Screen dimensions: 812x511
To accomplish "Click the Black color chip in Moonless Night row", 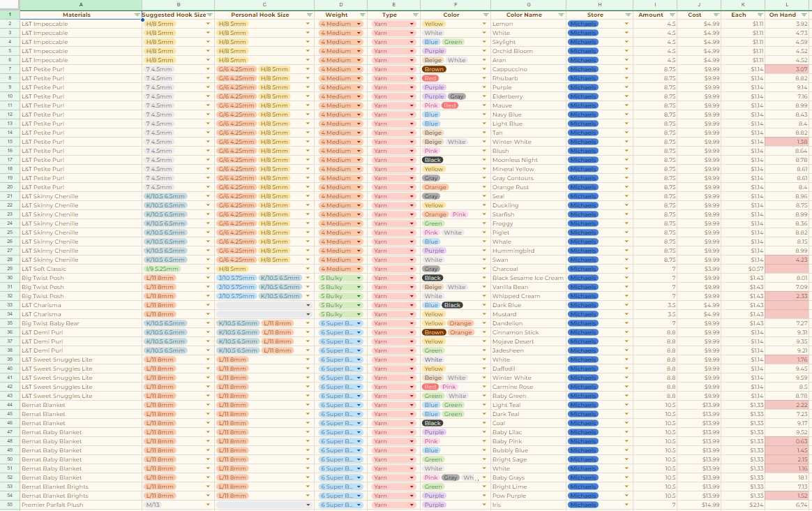I will pyautogui.click(x=433, y=160).
